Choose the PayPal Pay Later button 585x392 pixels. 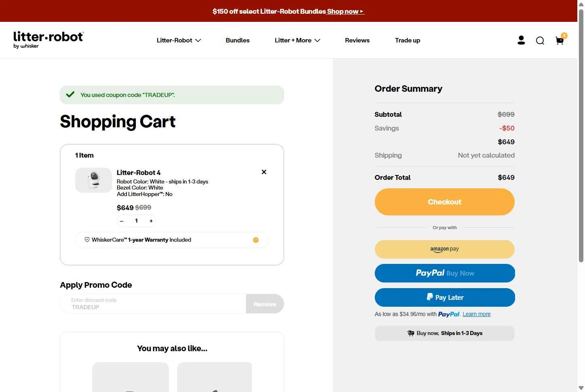[x=445, y=297]
